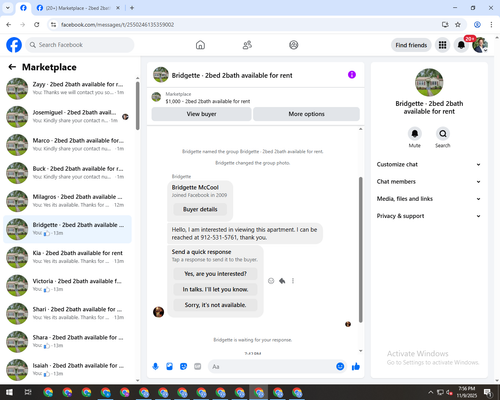Focus the Search Facebook field
Screen dimensions: 500x400
click(80, 45)
